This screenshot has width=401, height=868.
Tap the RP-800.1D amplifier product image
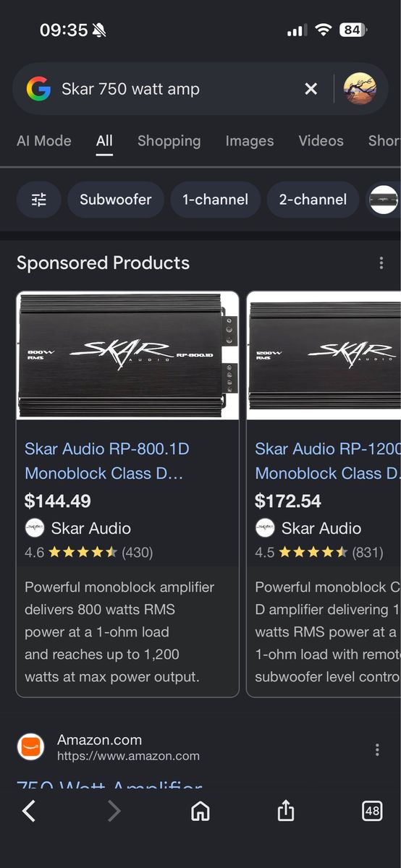127,355
